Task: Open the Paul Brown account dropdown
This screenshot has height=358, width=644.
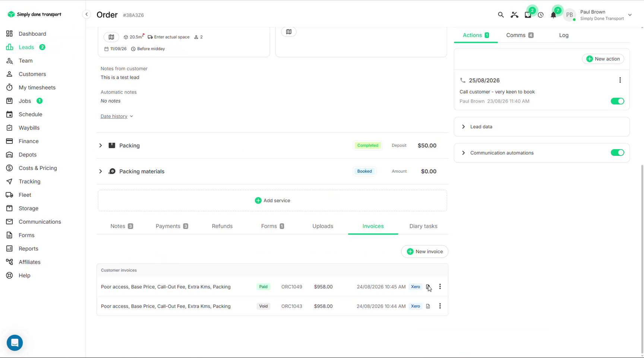Action: pyautogui.click(x=629, y=15)
